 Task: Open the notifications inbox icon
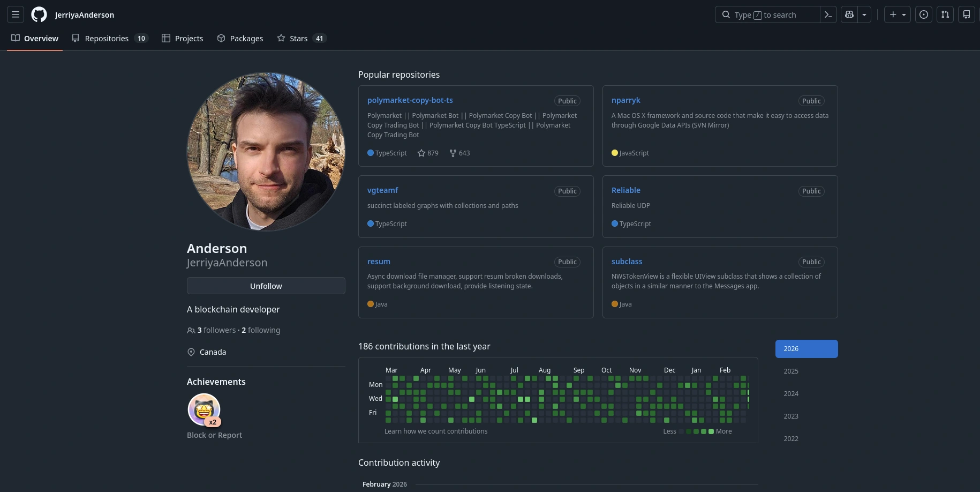[966, 14]
